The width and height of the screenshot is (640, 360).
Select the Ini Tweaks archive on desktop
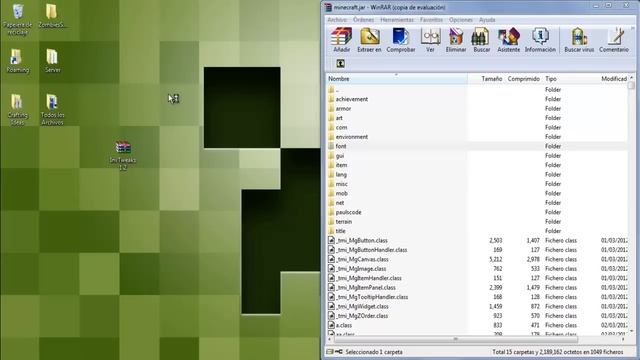(x=123, y=156)
